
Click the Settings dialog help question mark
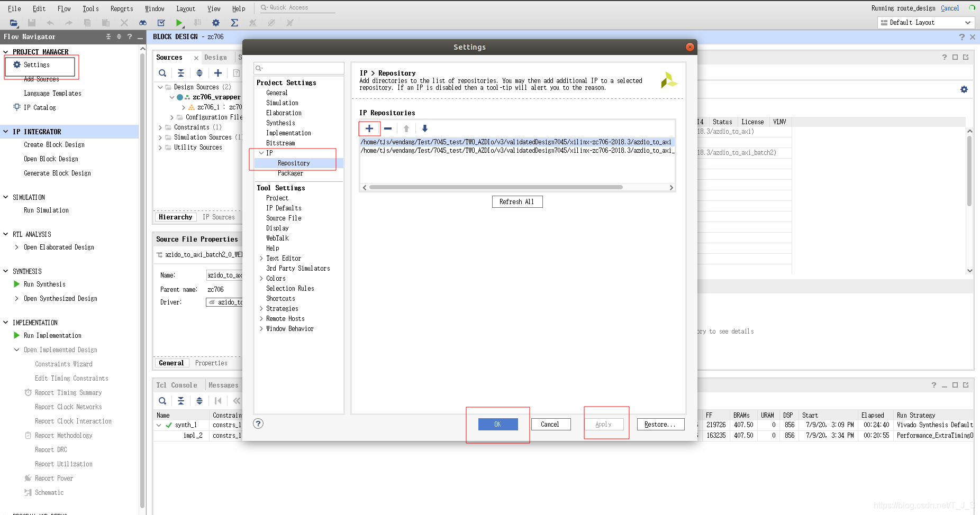[x=258, y=424]
